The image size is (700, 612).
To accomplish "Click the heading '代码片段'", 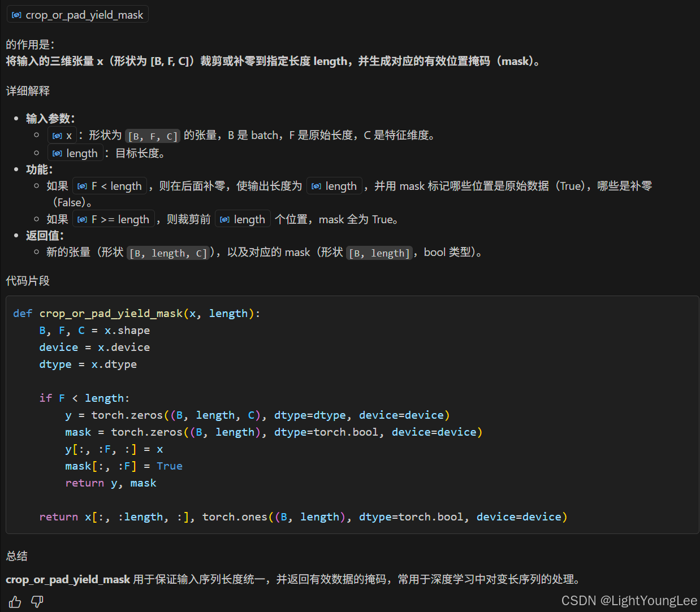I will (28, 281).
